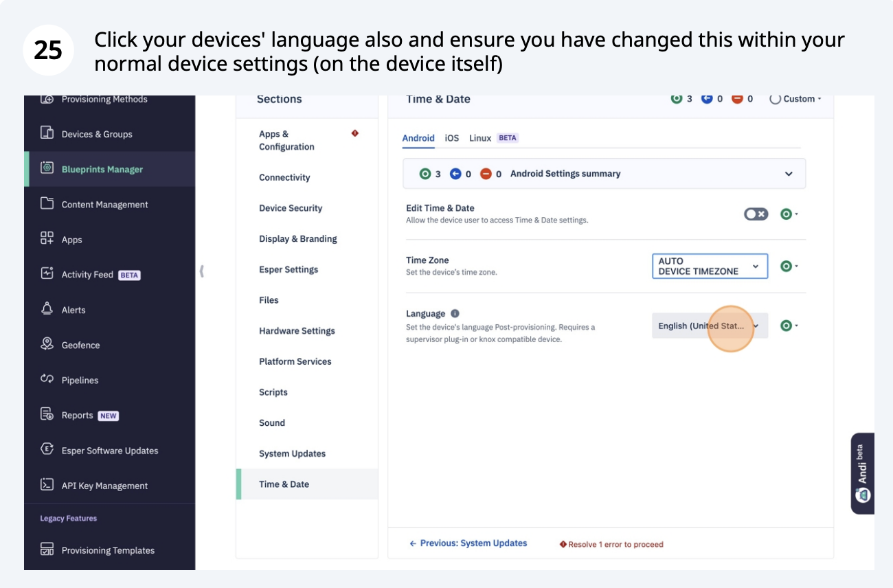Open status menu for the Language row
This screenshot has width=893, height=588.
pyautogui.click(x=789, y=326)
